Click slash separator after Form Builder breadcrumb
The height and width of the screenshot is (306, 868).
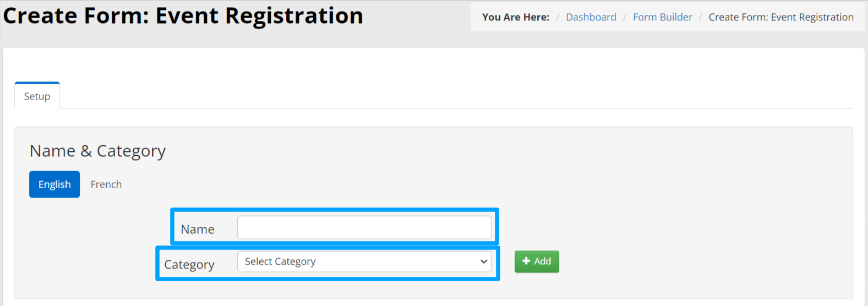click(701, 17)
